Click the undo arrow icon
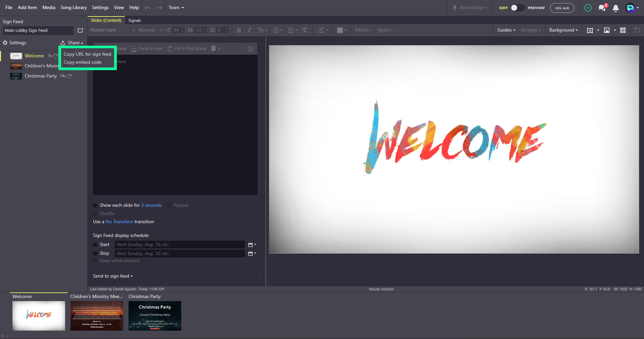 [x=148, y=8]
